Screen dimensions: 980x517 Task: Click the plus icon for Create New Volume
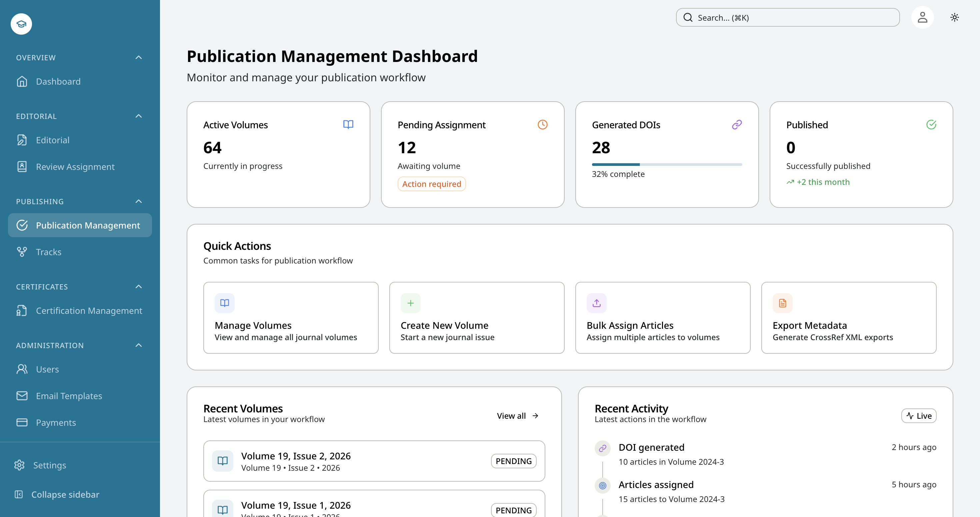coord(410,303)
